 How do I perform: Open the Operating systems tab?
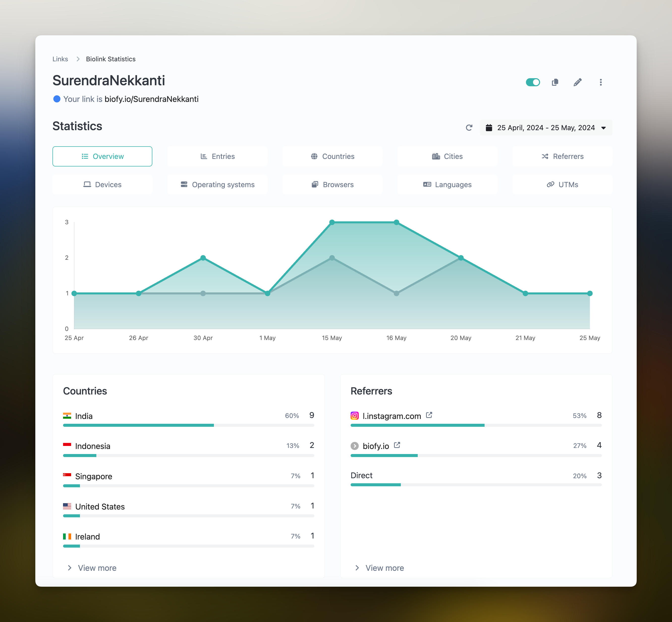pyautogui.click(x=217, y=184)
